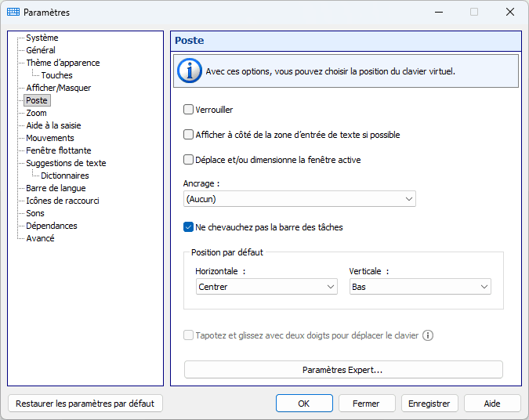Select Général in the settings tree
529x420 pixels.
(x=41, y=50)
